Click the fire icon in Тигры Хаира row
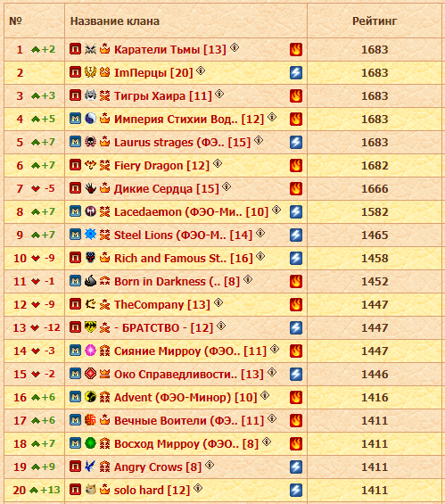 [x=296, y=95]
